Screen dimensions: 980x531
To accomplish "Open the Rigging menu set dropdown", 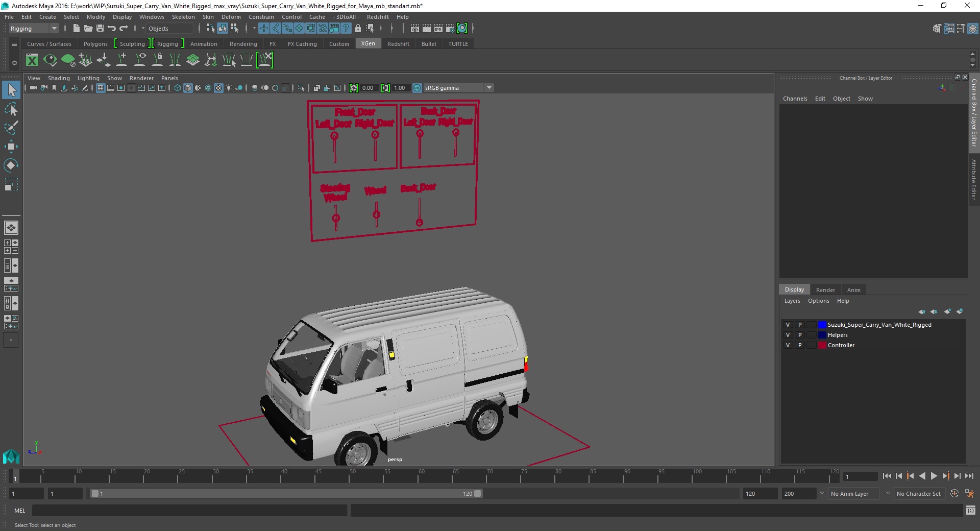I will 34,29.
